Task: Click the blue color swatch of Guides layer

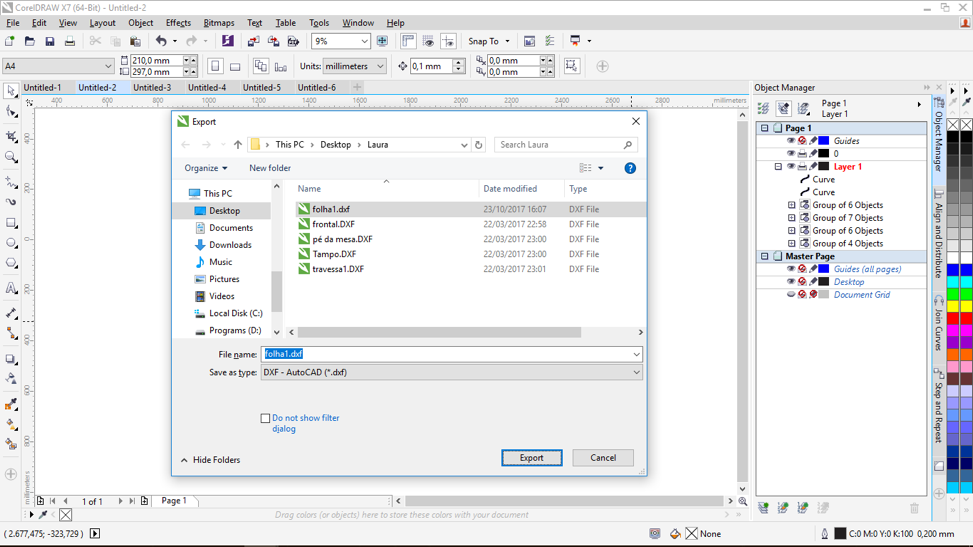Action: pos(823,141)
